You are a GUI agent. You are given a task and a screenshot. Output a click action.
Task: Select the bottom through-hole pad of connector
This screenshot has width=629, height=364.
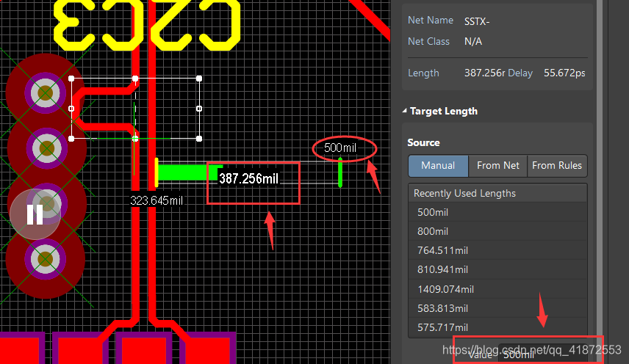click(46, 259)
